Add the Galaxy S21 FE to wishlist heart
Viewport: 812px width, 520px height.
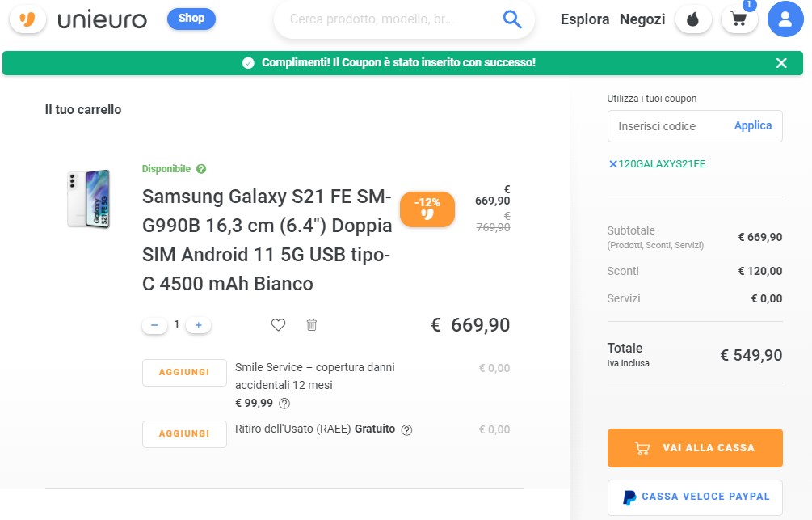click(x=278, y=324)
